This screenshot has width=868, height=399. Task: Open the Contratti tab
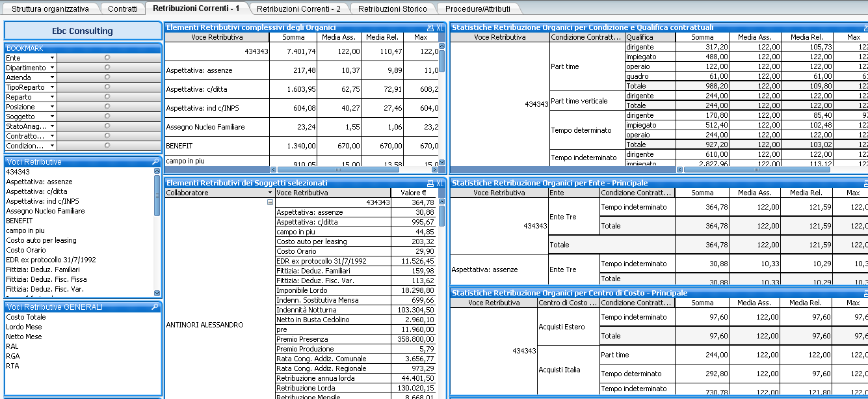[x=123, y=9]
